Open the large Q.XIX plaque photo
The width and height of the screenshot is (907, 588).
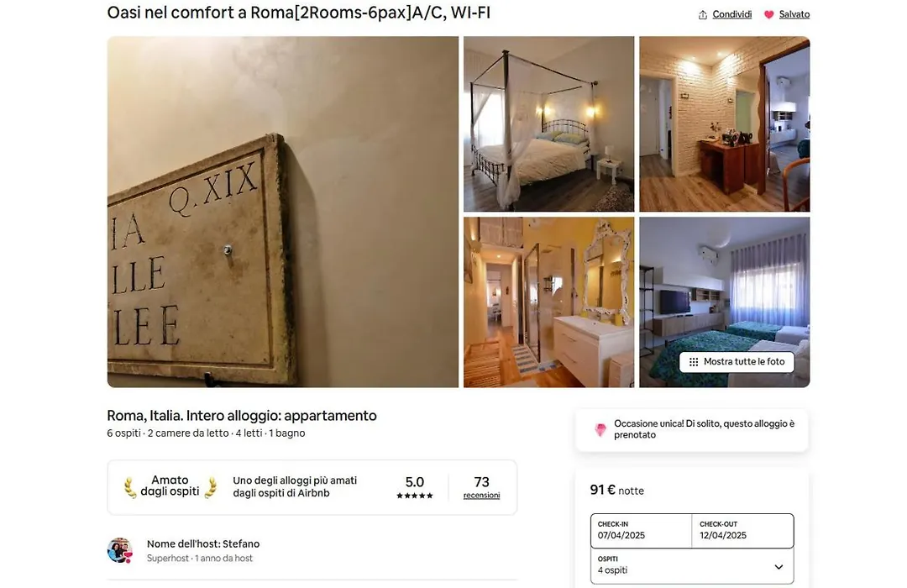[x=283, y=212]
